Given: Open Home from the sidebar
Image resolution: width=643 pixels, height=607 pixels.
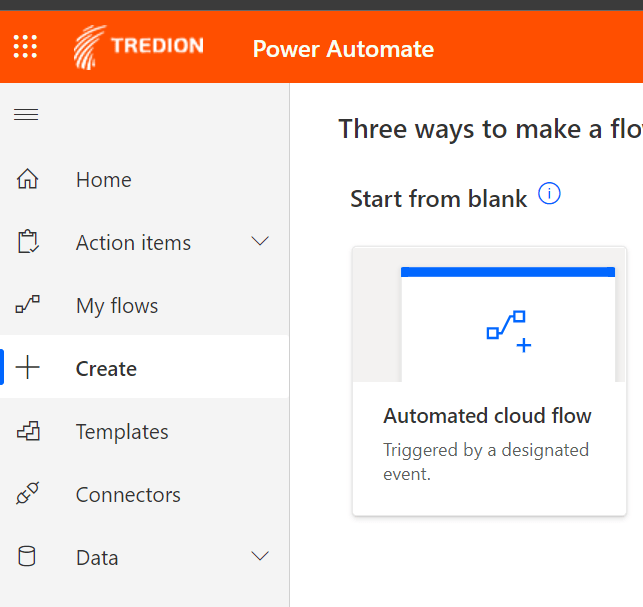Looking at the screenshot, I should (104, 180).
